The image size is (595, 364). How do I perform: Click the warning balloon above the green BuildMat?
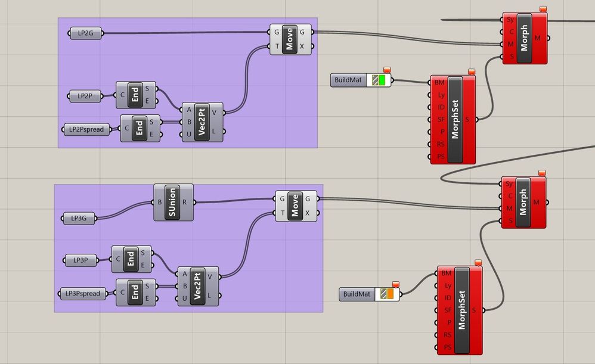[x=387, y=70]
